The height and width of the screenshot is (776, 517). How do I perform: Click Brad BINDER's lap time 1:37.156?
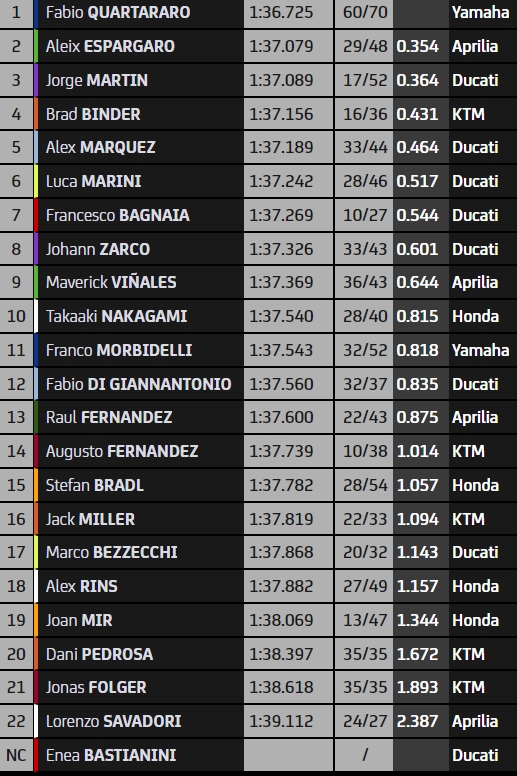tap(281, 114)
